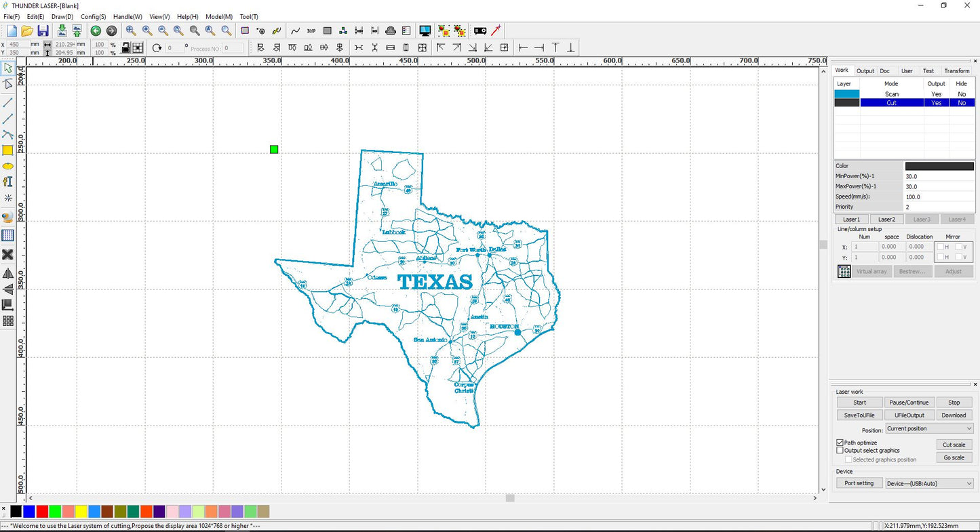
Task: Switch to the Transform tab
Action: pos(956,70)
